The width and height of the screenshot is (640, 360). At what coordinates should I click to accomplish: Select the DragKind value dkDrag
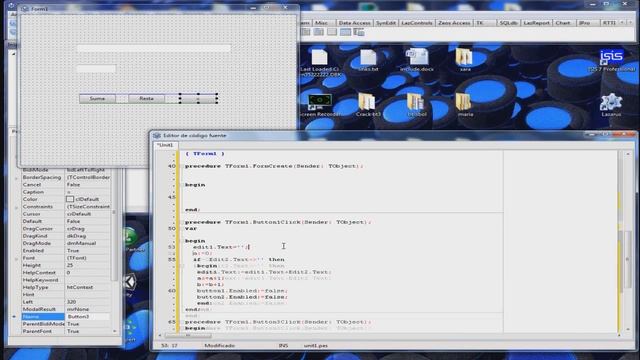tap(87, 236)
